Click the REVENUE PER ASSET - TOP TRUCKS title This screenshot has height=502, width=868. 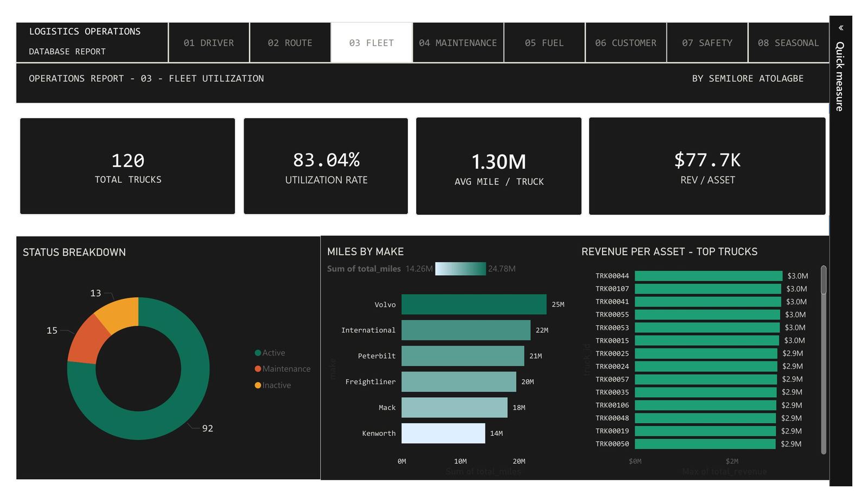[x=669, y=252]
